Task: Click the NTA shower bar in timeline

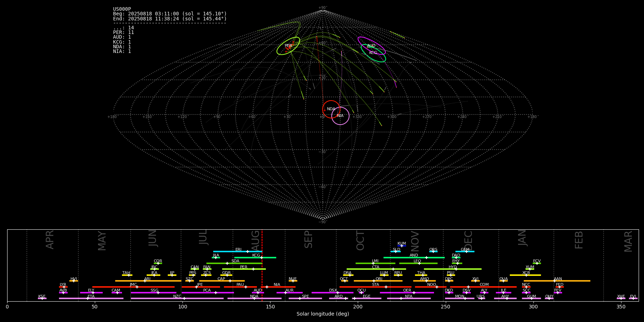Action: (x=409, y=298)
